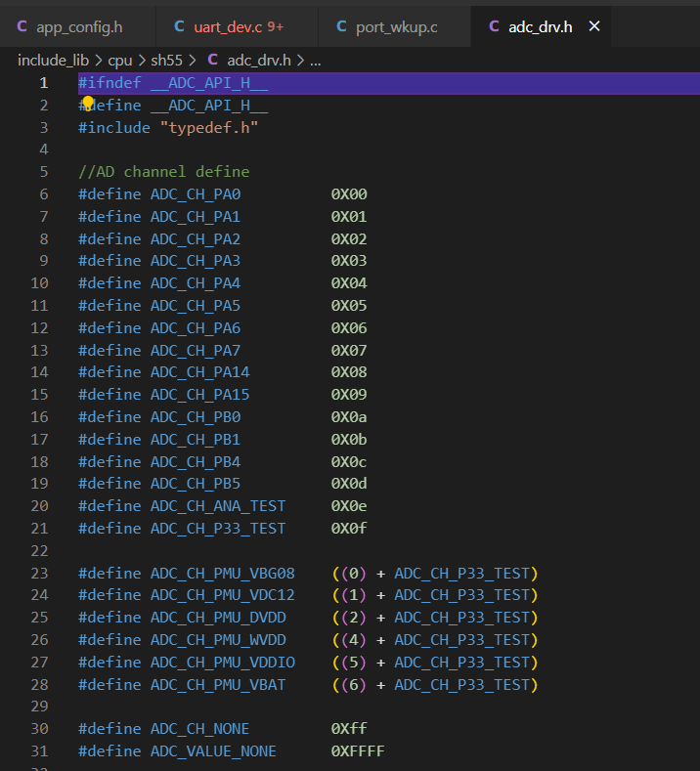Click the "typedef.h" include string

208,128
